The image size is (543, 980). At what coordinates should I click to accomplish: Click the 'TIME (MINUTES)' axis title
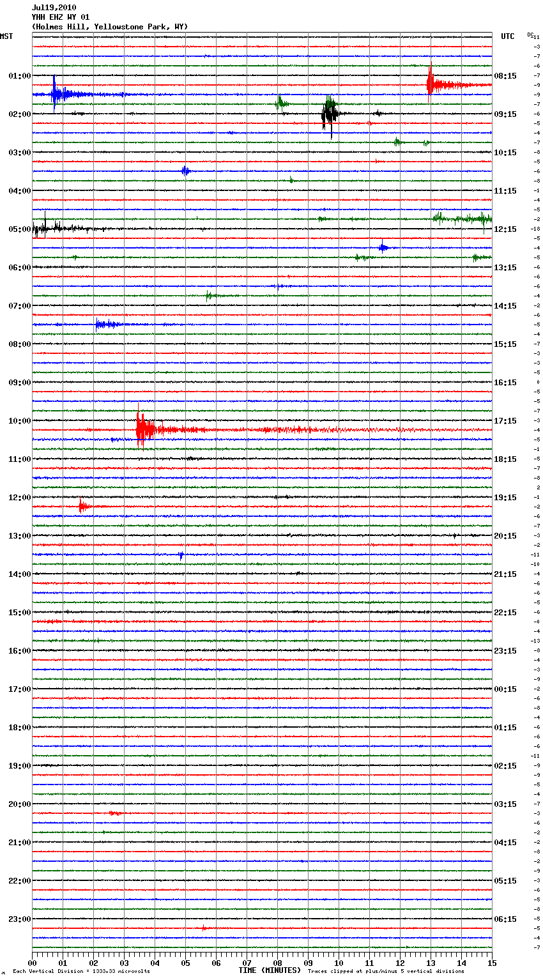pyautogui.click(x=270, y=970)
